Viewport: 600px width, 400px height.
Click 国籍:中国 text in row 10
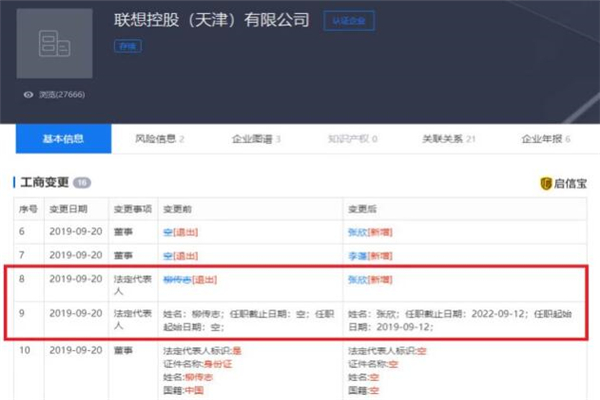pos(183,390)
